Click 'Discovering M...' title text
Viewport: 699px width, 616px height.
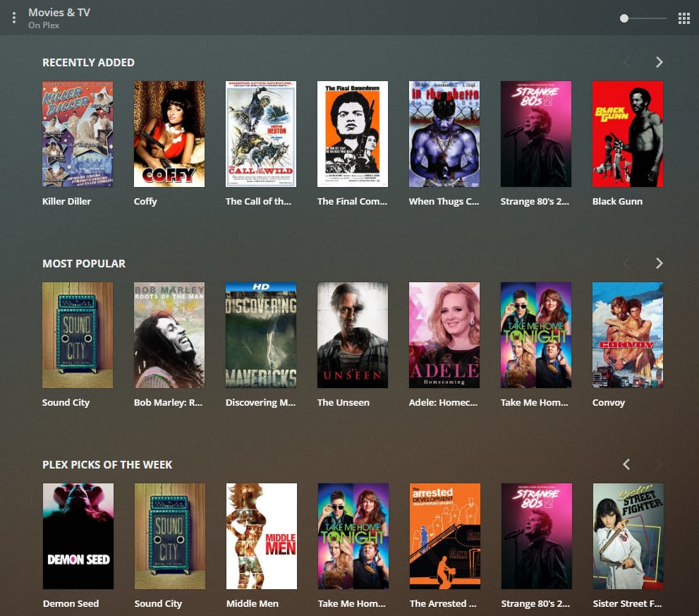pos(260,402)
